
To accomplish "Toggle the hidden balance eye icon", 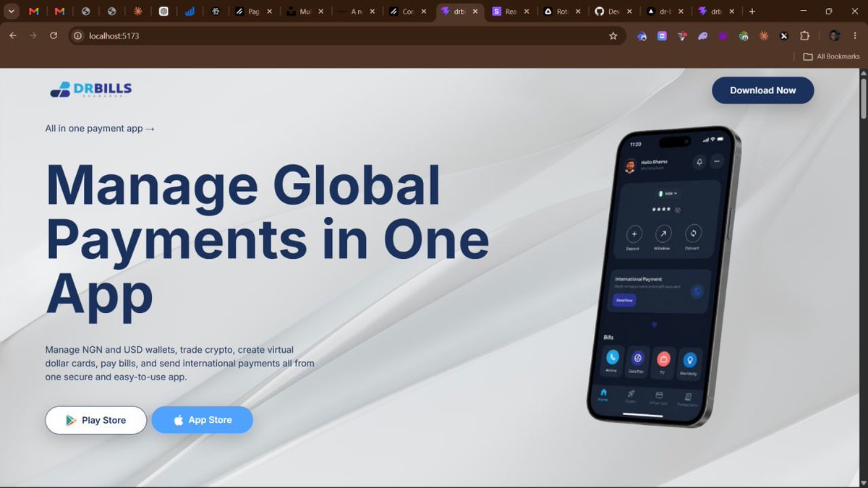I will pyautogui.click(x=678, y=210).
